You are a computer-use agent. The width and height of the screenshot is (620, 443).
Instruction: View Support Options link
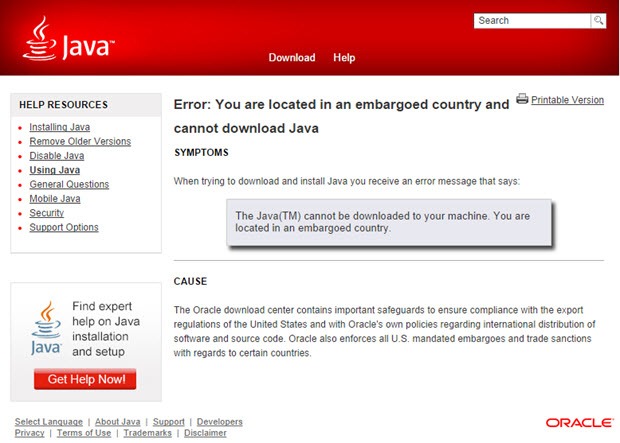click(64, 227)
